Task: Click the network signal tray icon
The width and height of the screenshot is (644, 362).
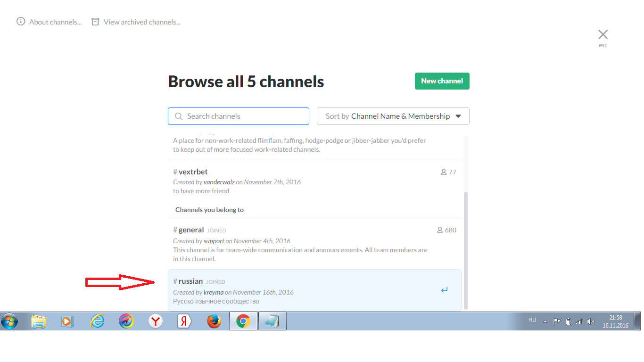Action: pyautogui.click(x=579, y=321)
